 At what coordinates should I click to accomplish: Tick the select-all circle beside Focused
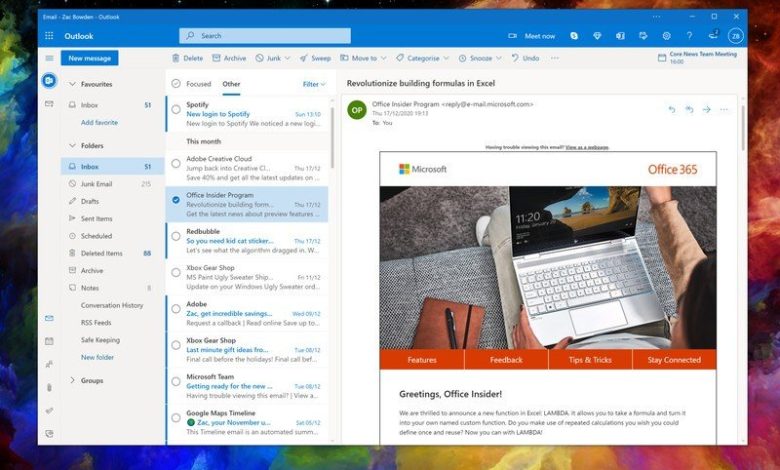point(176,84)
